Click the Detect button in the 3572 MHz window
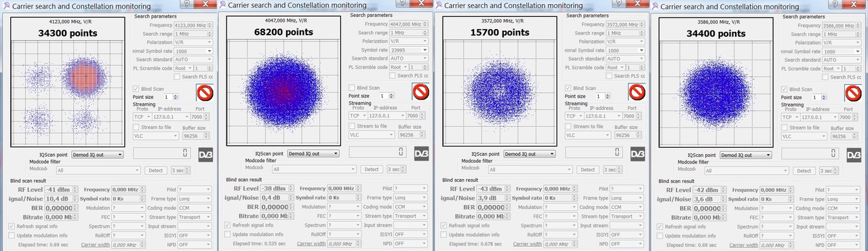The width and height of the screenshot is (868, 251). tap(587, 170)
